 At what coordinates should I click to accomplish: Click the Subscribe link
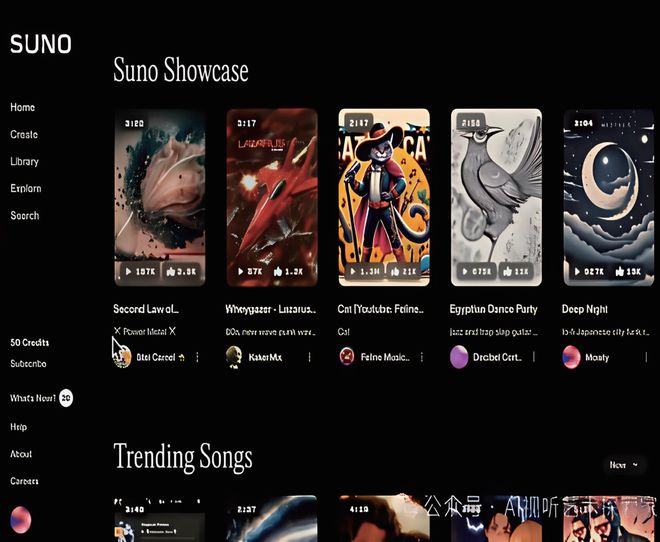pyautogui.click(x=28, y=364)
